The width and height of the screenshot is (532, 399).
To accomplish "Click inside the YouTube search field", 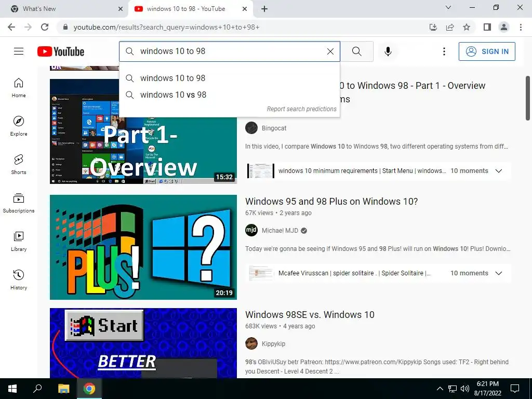I will (229, 51).
